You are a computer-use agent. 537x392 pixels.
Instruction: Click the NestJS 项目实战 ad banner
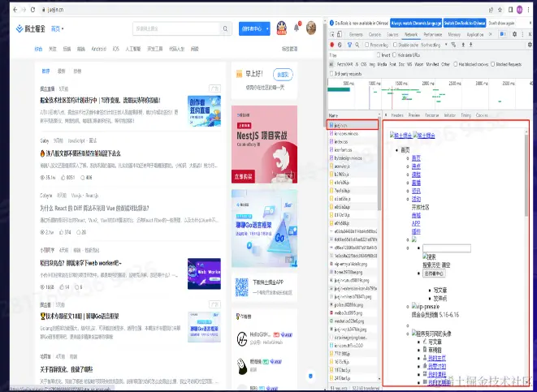[264, 144]
